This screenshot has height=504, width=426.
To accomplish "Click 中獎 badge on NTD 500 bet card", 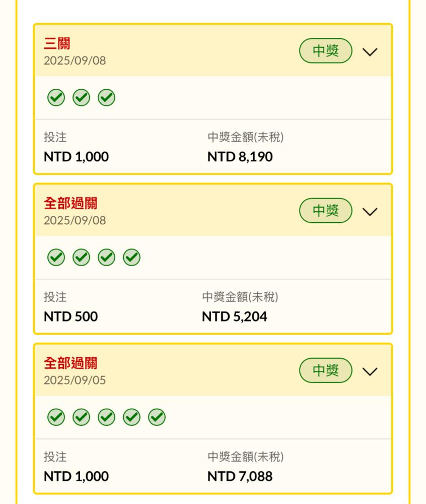I will point(326,211).
